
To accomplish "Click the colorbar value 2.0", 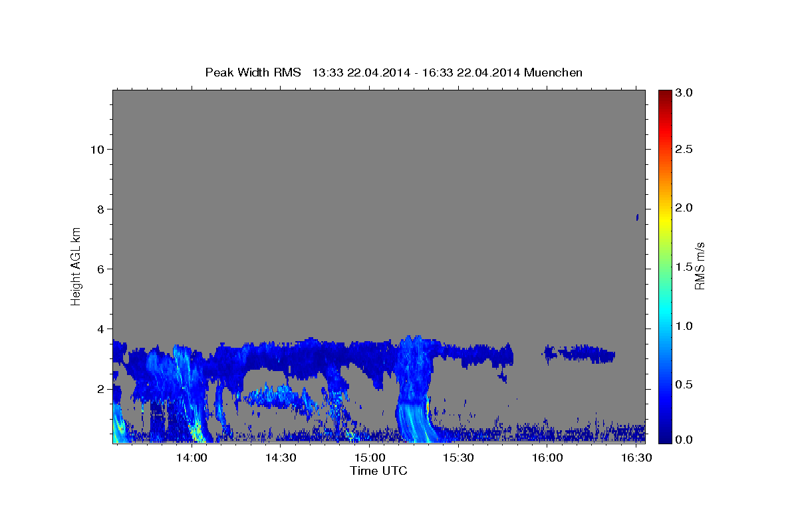I will tap(684, 208).
